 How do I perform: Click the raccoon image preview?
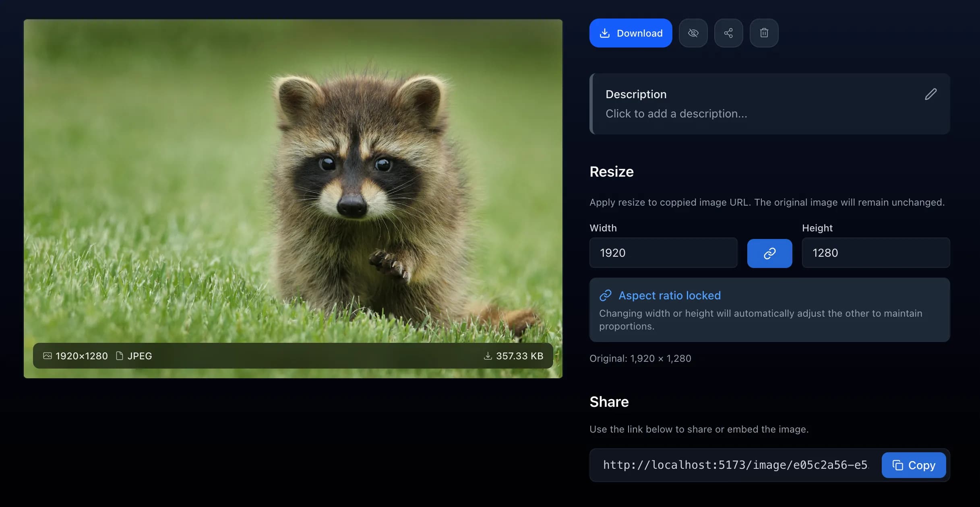293,181
